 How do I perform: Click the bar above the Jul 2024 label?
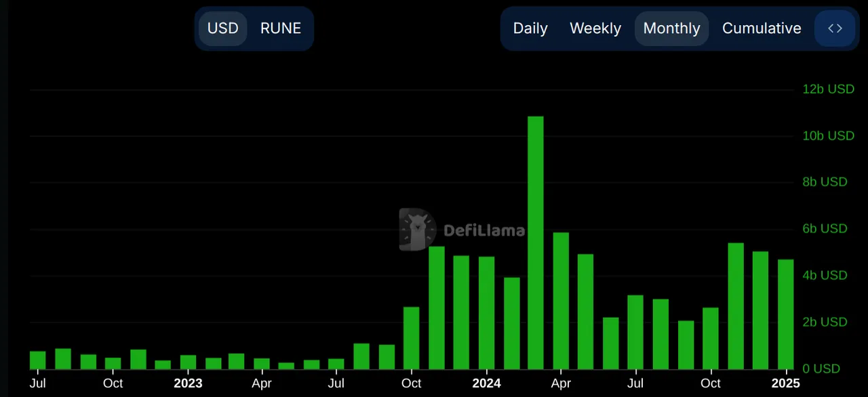coord(635,332)
